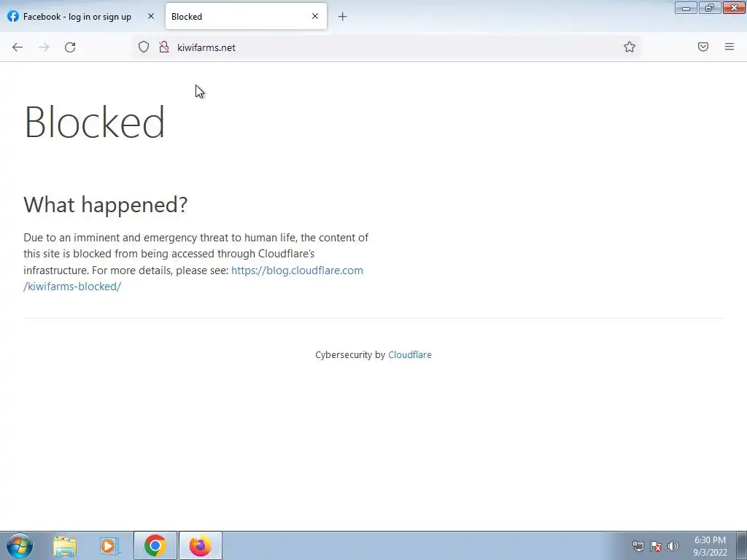Image resolution: width=747 pixels, height=560 pixels.
Task: Follow the Cloudflare link in footer
Action: (410, 355)
